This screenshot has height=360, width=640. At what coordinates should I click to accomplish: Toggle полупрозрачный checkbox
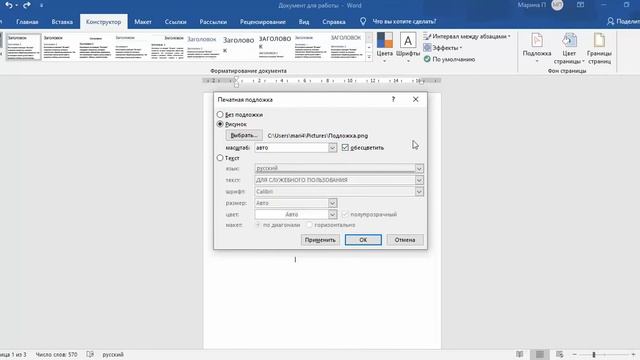pyautogui.click(x=345, y=214)
